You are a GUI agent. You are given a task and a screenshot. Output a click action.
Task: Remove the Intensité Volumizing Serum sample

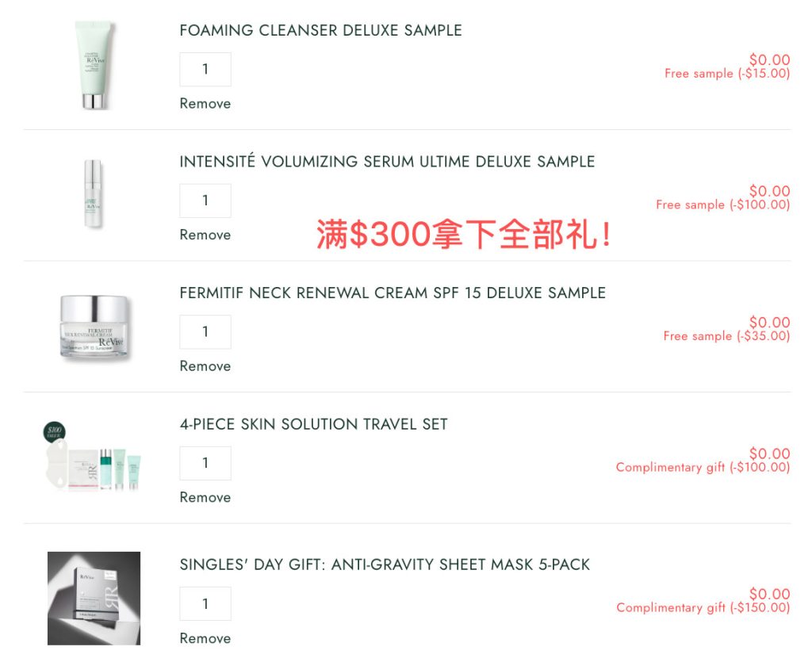pyautogui.click(x=205, y=235)
